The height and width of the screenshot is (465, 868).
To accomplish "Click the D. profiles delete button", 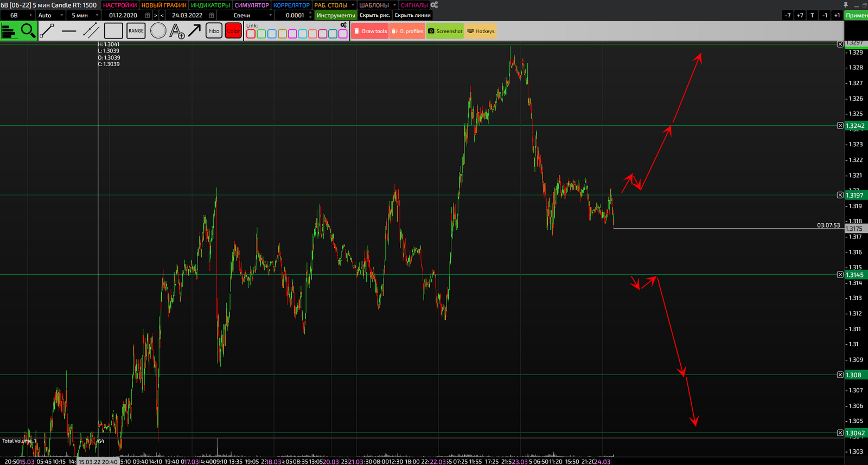I will coord(407,31).
